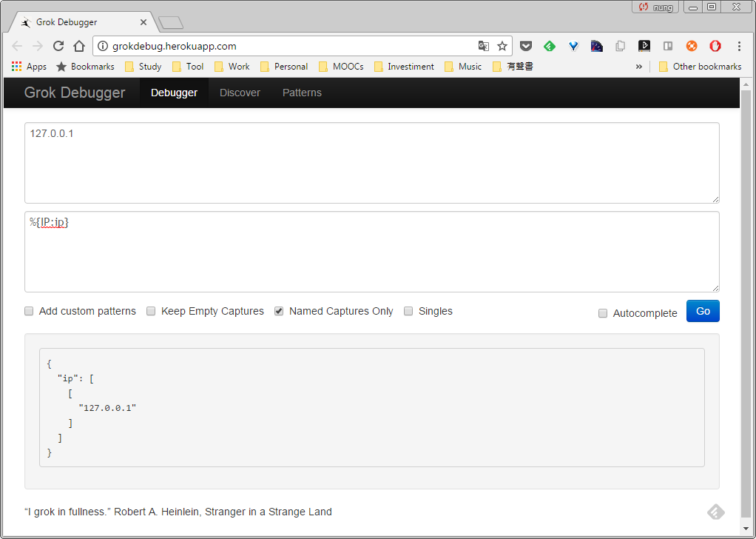This screenshot has height=539, width=756.
Task: Open Chrome three-dot menu
Action: click(x=739, y=47)
